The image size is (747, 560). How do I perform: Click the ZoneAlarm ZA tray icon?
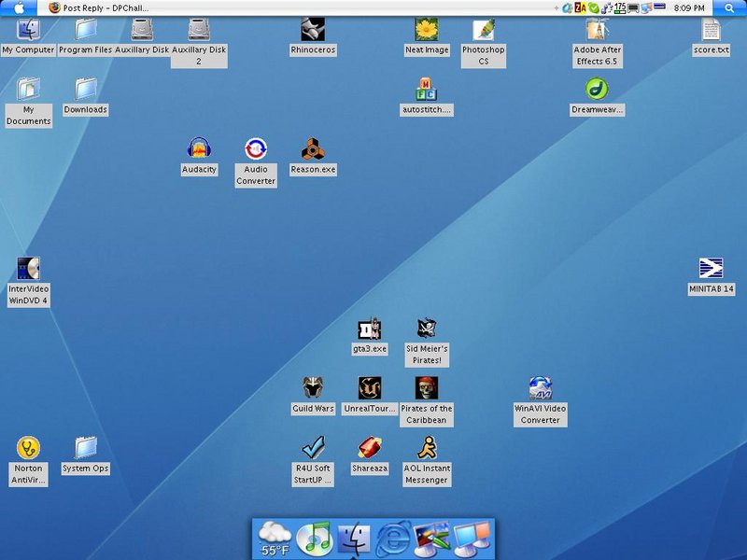coord(580,7)
